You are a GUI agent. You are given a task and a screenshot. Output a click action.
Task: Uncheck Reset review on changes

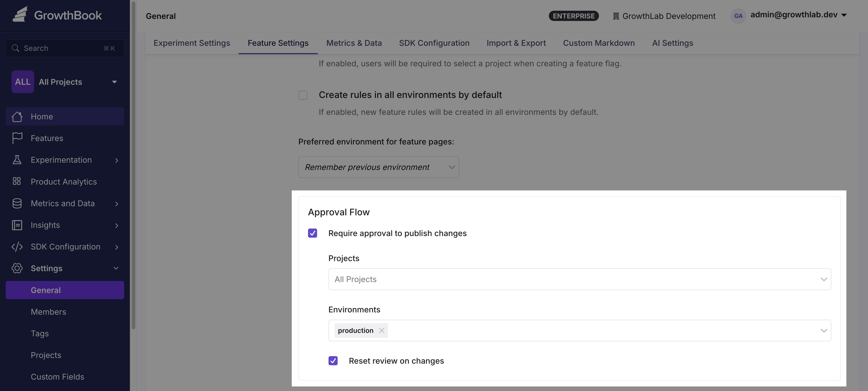click(x=333, y=361)
